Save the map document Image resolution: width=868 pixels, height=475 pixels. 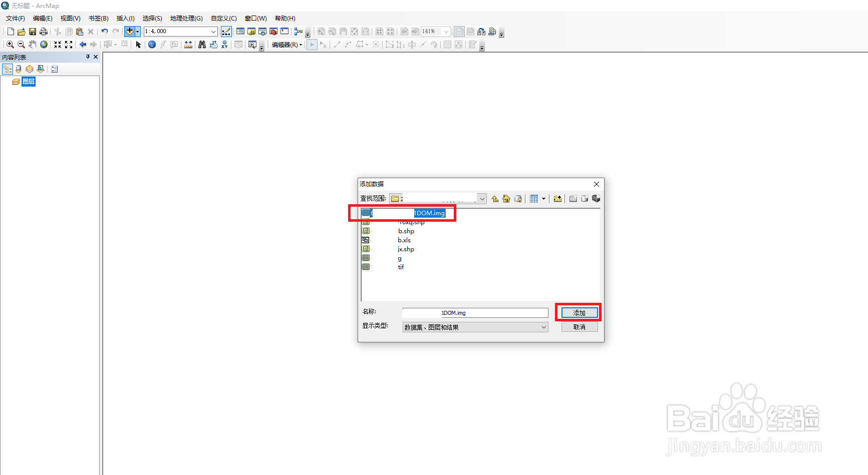[x=33, y=32]
